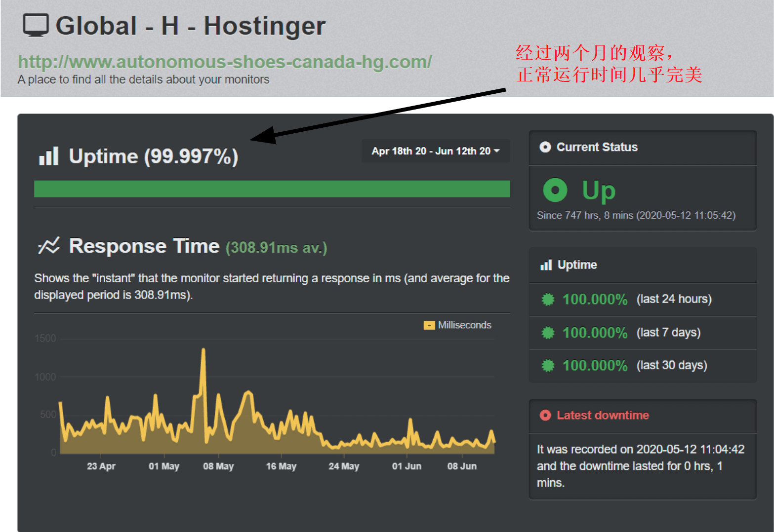The image size is (774, 532).
Task: Click the '01 May' axis label on the chart
Action: tap(164, 466)
